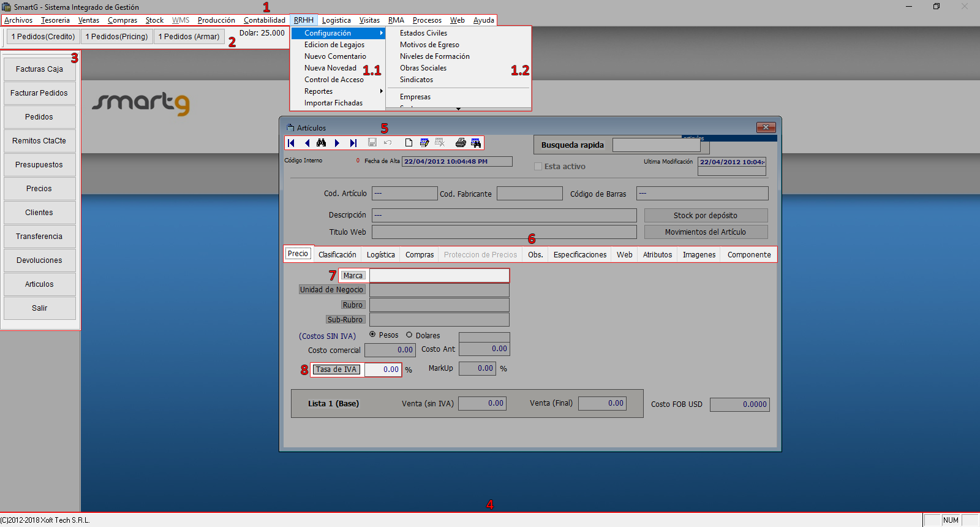Go to first record in Artículos toolbar

[292, 143]
